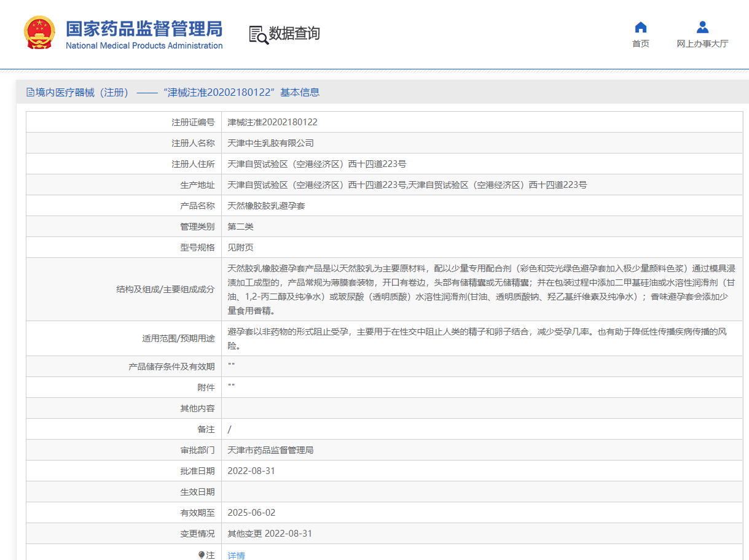The width and height of the screenshot is (749, 560).
Task: Click the 审批部门 label
Action: [x=197, y=450]
